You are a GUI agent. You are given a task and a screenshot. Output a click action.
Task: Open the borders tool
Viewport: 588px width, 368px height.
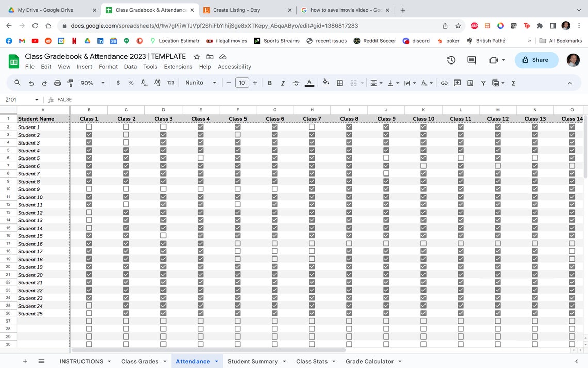pos(339,83)
